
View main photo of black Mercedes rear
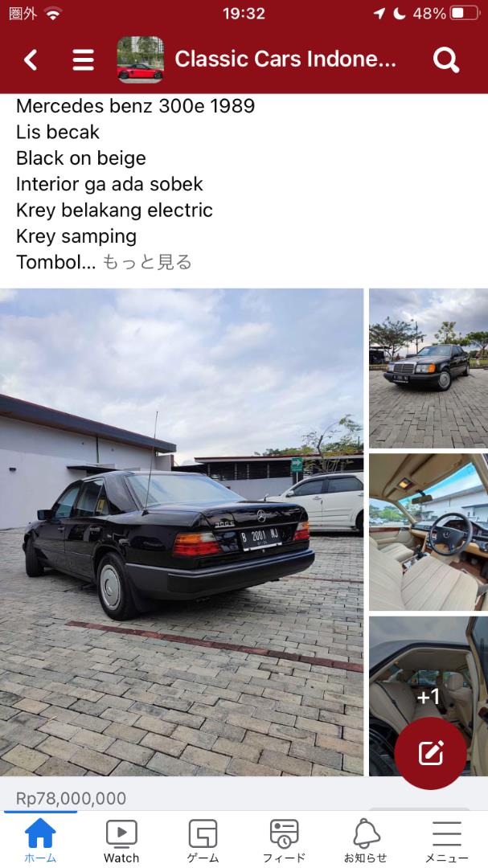[182, 532]
